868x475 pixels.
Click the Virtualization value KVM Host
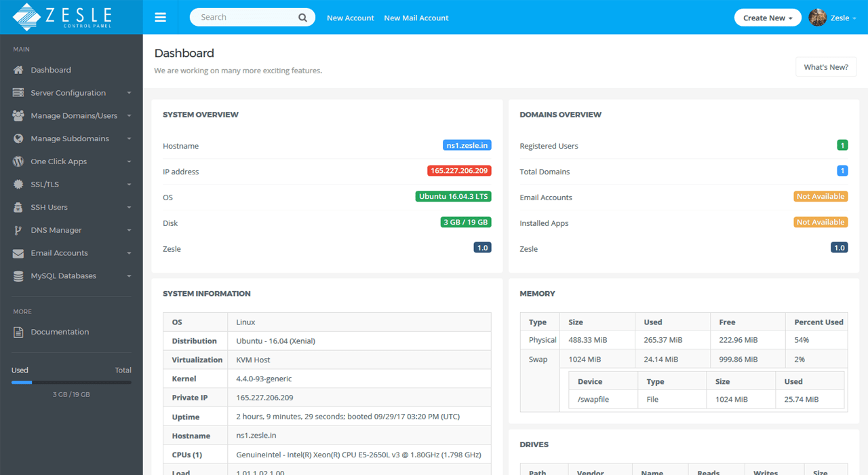(253, 360)
